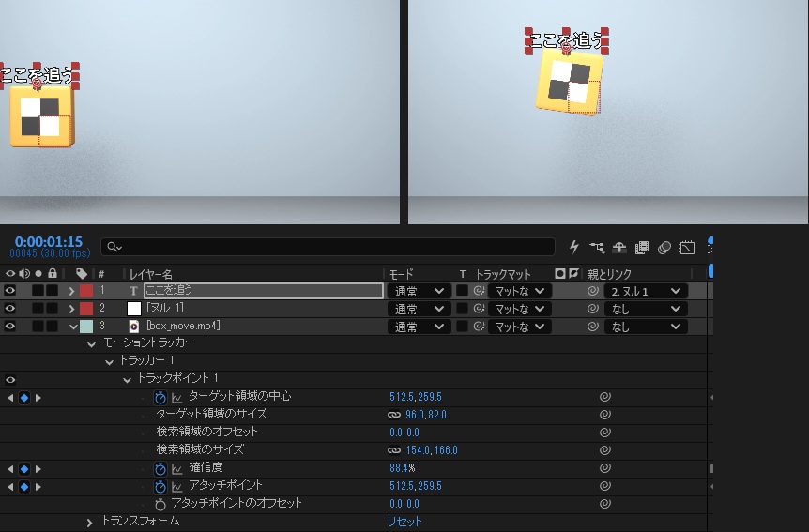Open blending mode dropdown for box_move.mp4 layer

click(x=419, y=327)
